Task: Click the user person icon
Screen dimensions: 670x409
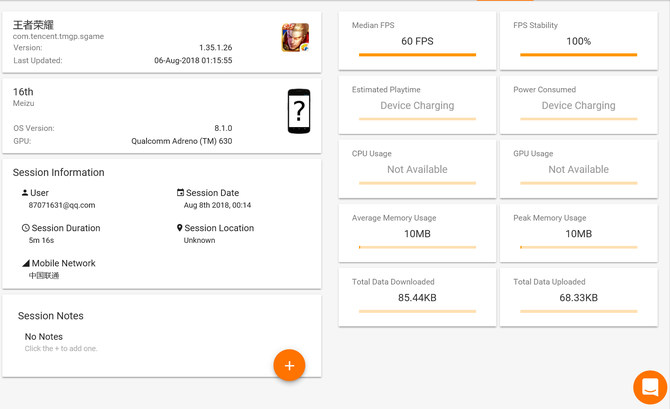Action: (25, 193)
